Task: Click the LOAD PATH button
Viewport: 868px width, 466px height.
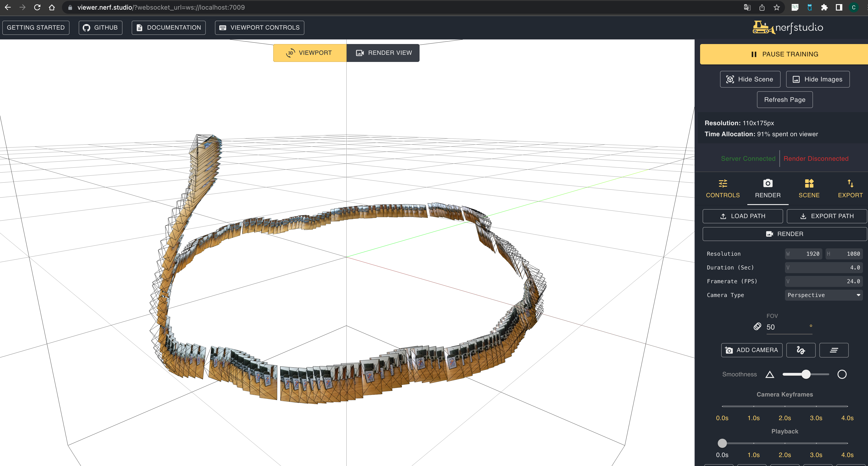Action: [x=743, y=216]
